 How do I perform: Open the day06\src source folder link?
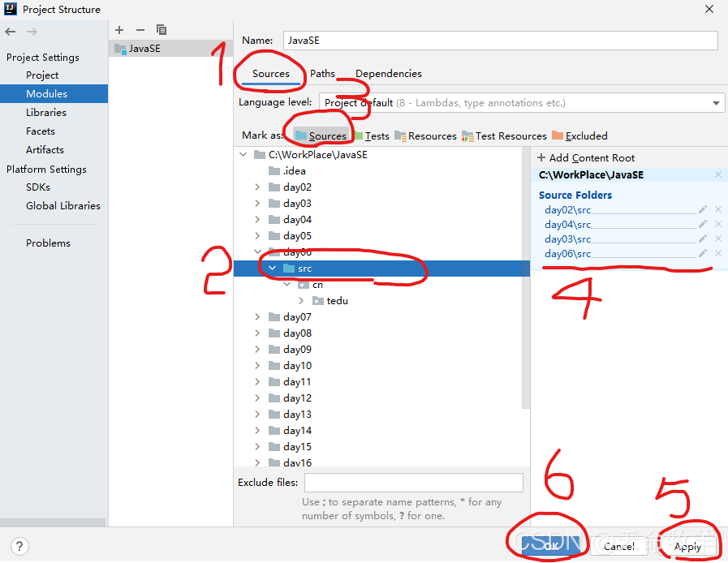pos(568,254)
